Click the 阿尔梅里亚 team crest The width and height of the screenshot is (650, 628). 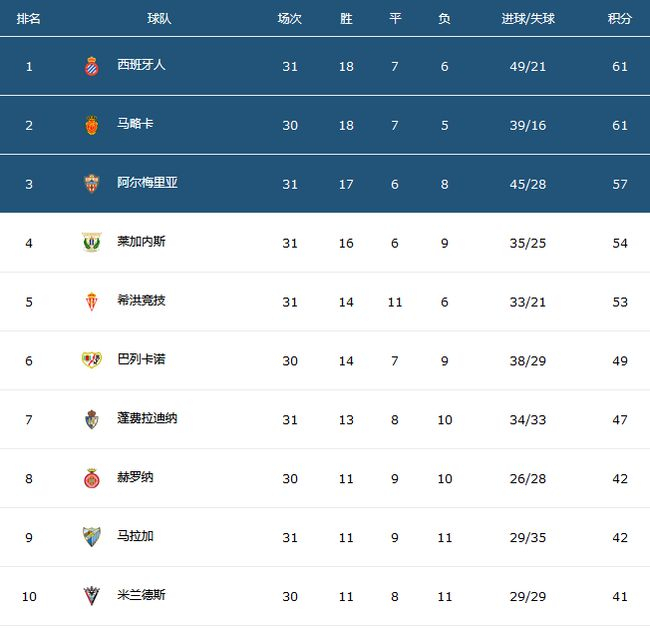pos(92,184)
